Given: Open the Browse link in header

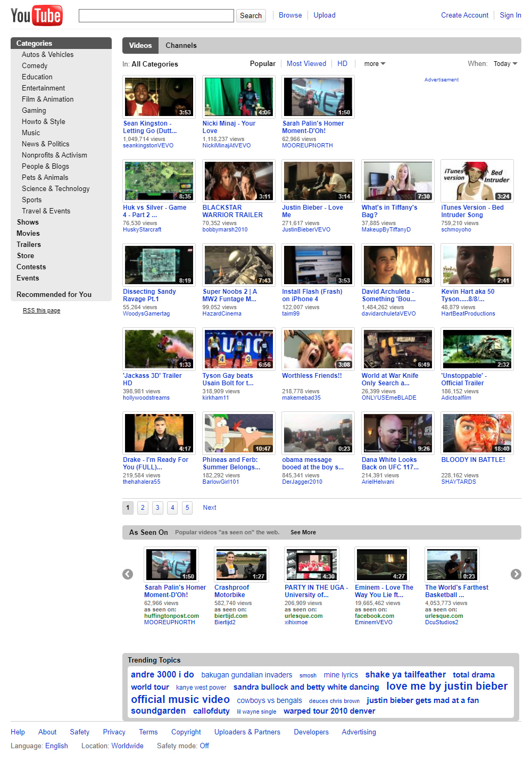Looking at the screenshot, I should click(290, 15).
